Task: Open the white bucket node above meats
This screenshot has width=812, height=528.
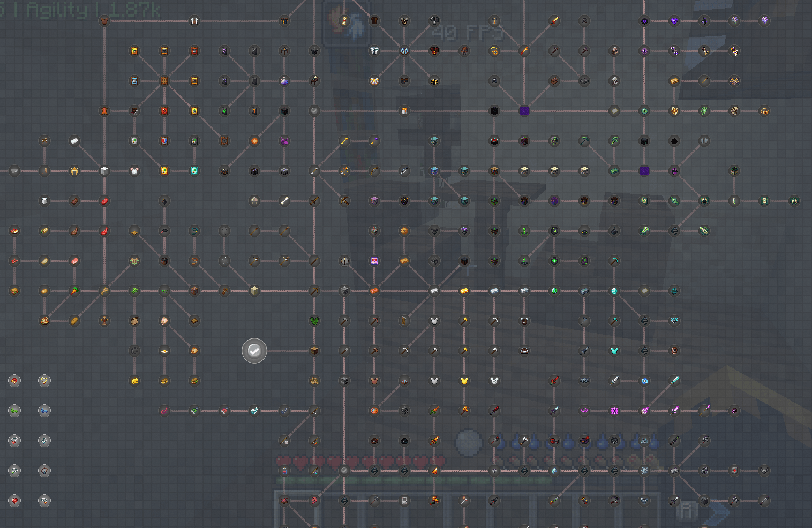Action: point(44,201)
